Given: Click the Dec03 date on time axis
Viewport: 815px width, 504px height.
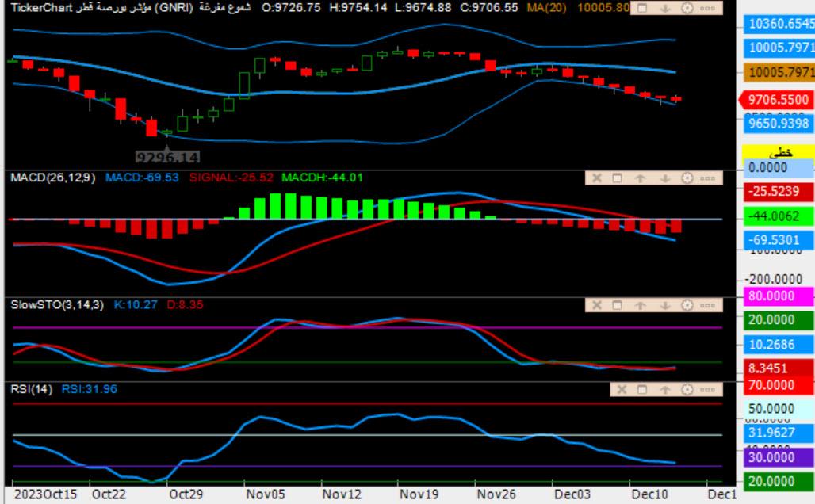Looking at the screenshot, I should [572, 494].
